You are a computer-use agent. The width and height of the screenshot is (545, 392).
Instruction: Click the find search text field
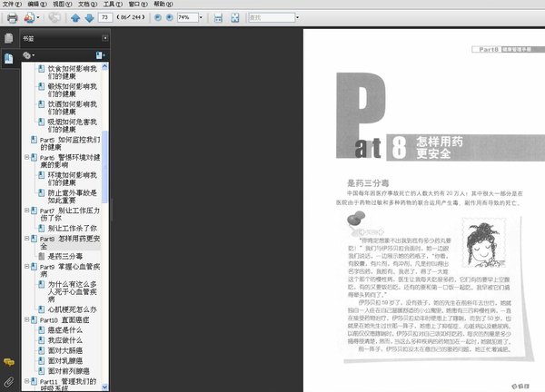tap(272, 17)
